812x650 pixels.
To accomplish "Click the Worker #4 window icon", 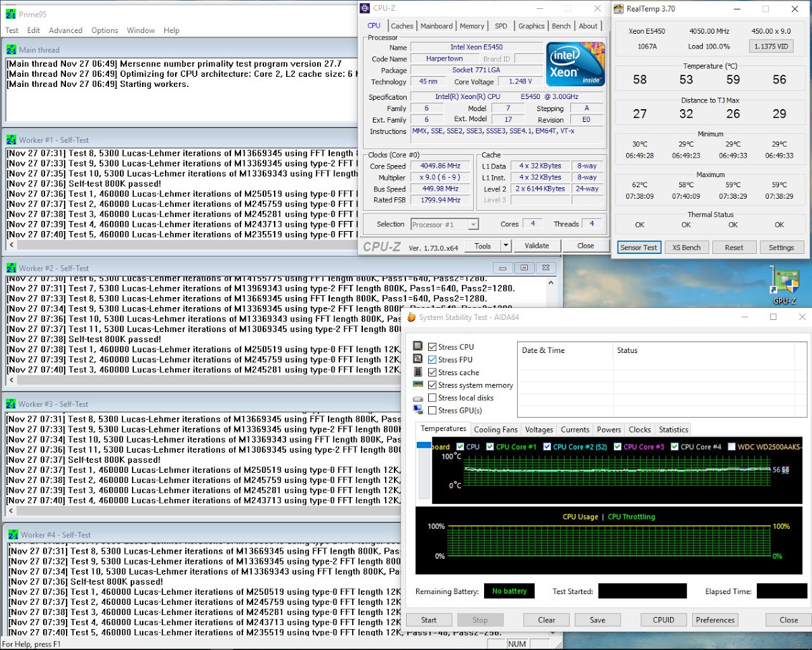I will pyautogui.click(x=13, y=535).
